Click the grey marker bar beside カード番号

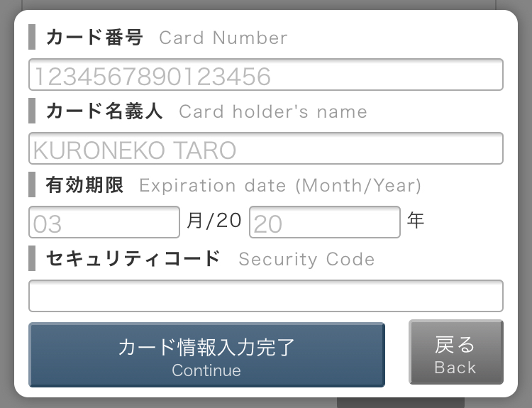32,37
